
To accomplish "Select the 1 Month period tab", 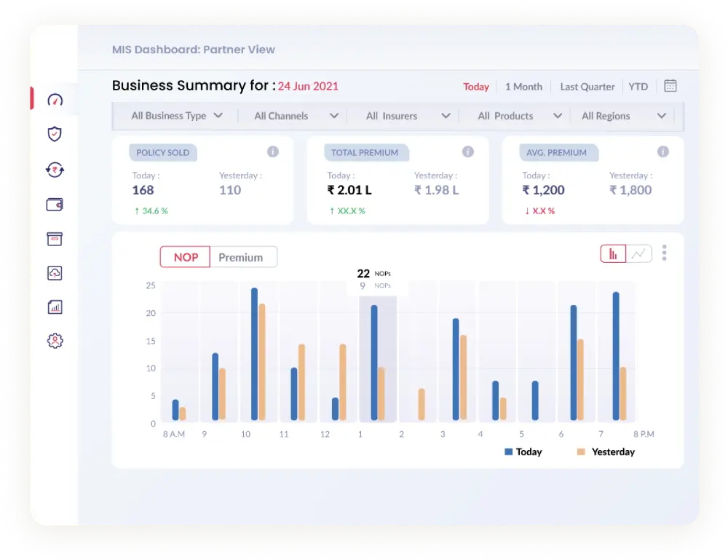I will pos(523,87).
